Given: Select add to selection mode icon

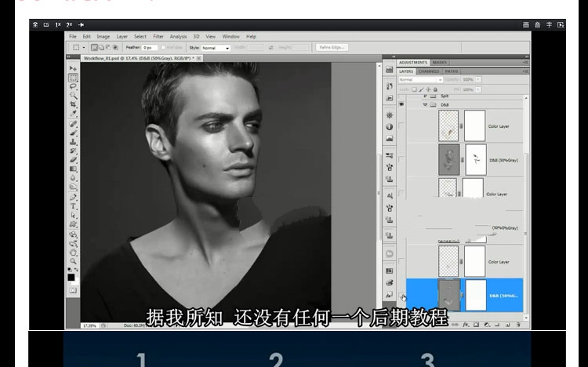Looking at the screenshot, I should click(102, 48).
